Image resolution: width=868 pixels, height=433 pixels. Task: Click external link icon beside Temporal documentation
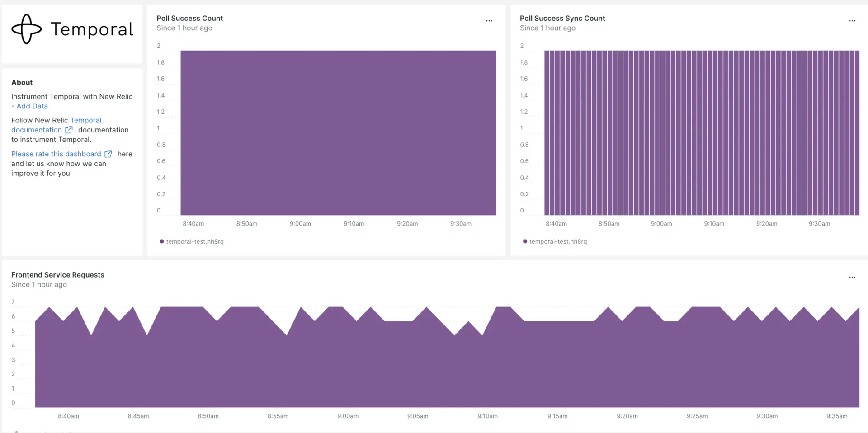tap(69, 130)
